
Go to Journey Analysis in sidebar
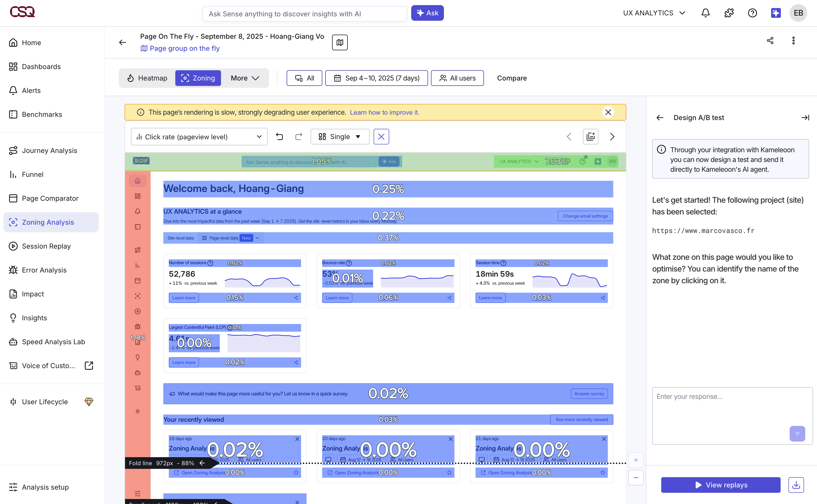(49, 151)
